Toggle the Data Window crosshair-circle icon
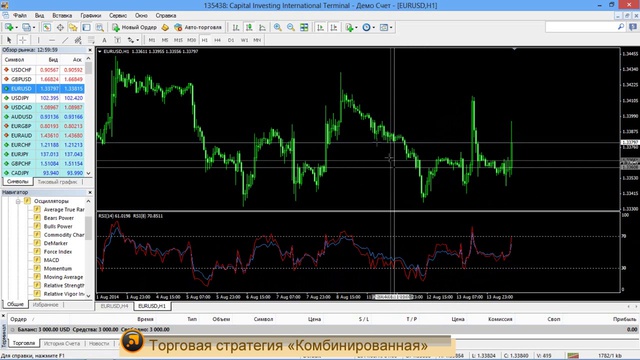This screenshot has height=360, width=640. click(x=60, y=27)
